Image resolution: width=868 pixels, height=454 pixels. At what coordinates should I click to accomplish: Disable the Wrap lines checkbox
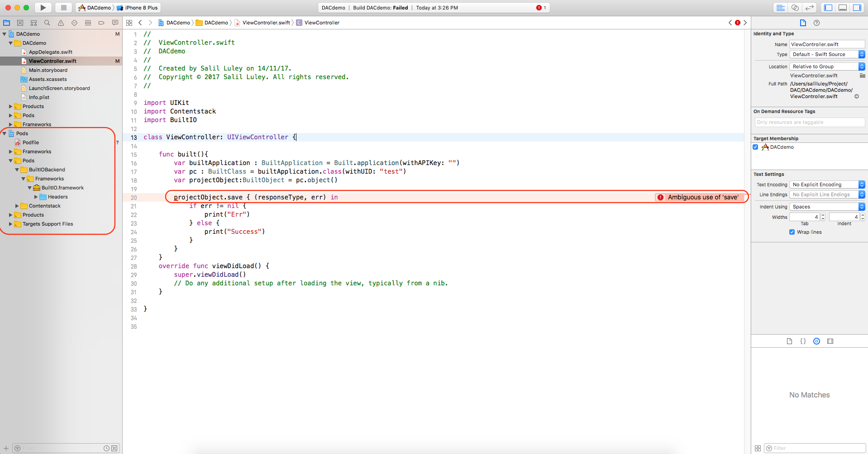(x=792, y=232)
